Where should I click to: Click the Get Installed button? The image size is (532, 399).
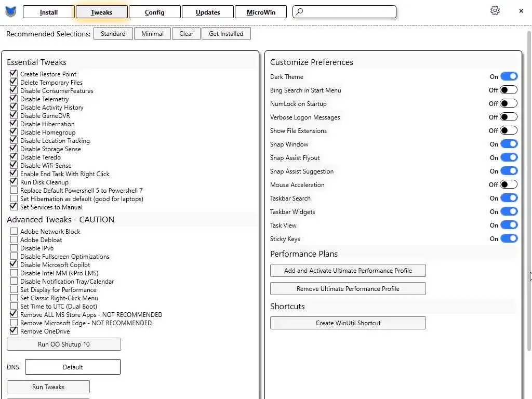click(x=226, y=34)
